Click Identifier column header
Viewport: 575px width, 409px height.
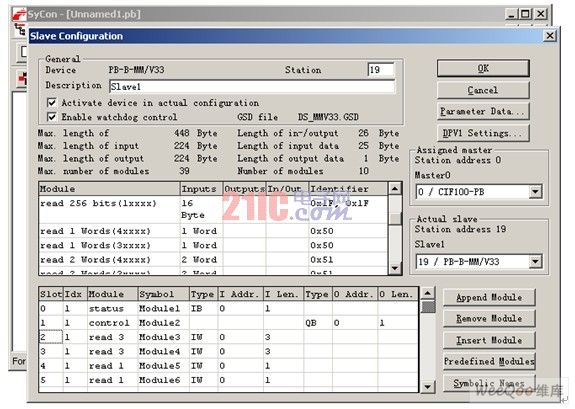(x=348, y=189)
